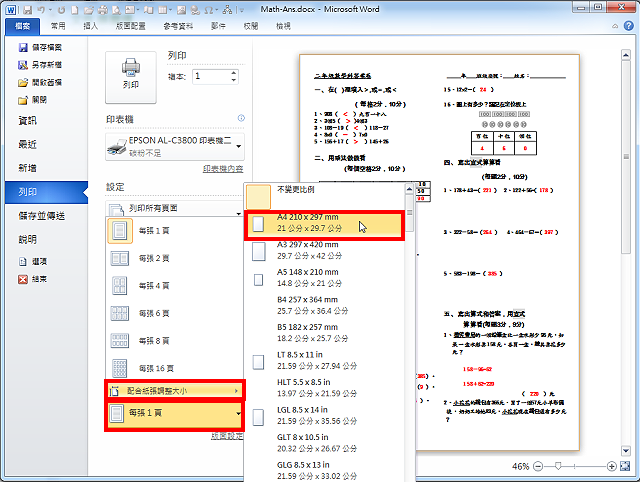Click the blue Help question mark icon
Image resolution: width=640 pixels, height=482 pixels.
coord(629,26)
